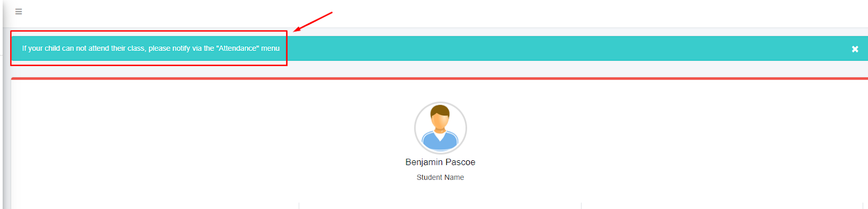Screen dimensions: 868x209
Task: Open the hamburger sidebar menu
Action: (18, 11)
